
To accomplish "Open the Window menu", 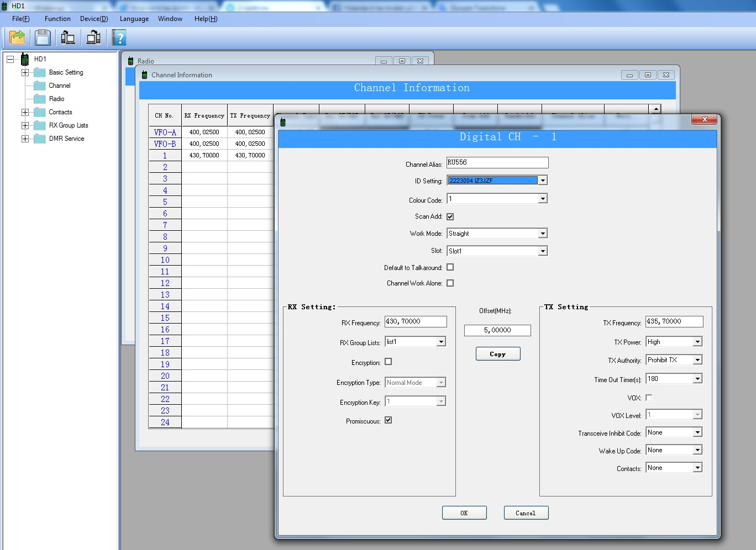I will 170,19.
